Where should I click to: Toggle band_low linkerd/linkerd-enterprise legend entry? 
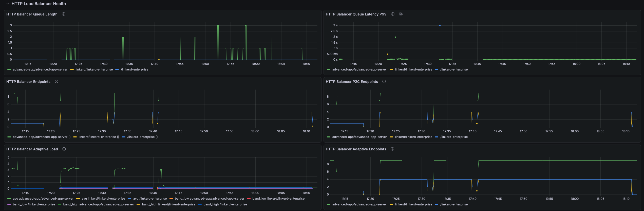click(x=278, y=199)
